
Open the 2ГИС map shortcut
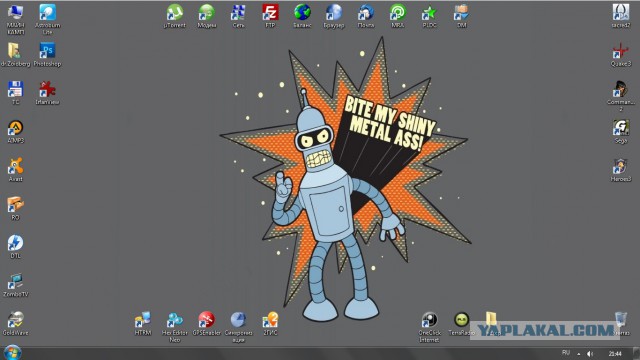pyautogui.click(x=270, y=320)
